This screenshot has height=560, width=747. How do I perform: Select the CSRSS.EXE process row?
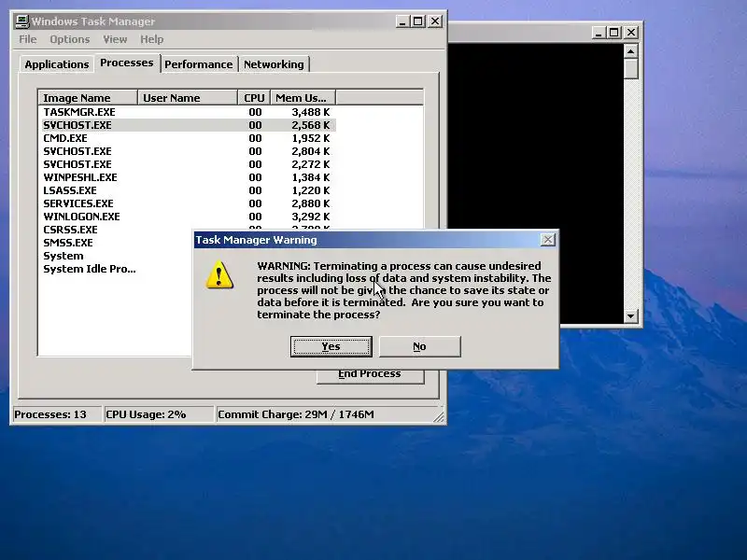[116, 230]
